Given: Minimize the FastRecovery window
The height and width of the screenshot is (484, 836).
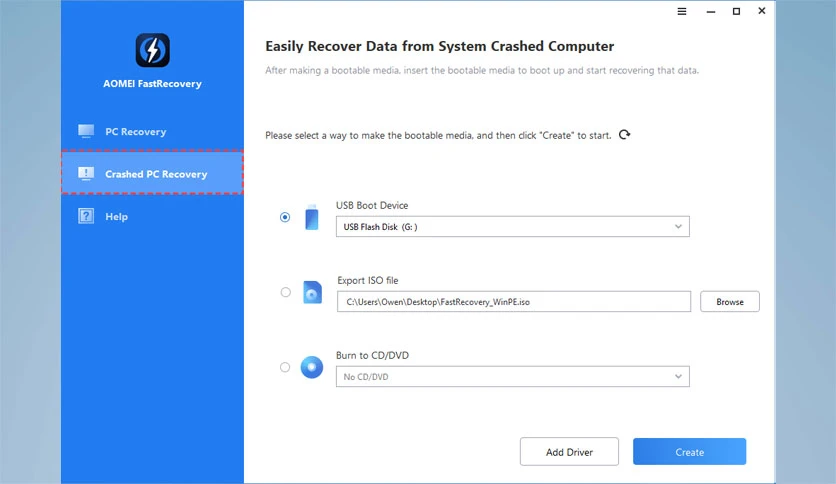Looking at the screenshot, I should click(711, 11).
